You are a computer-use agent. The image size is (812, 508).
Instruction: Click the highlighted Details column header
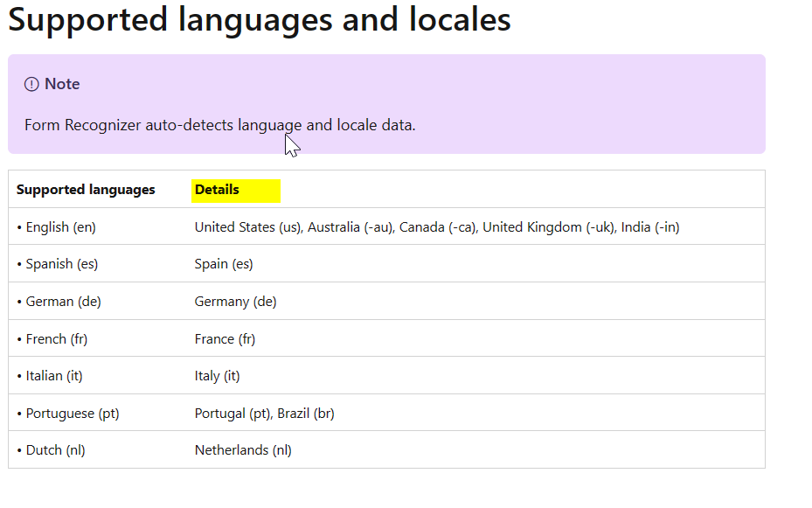coord(236,190)
